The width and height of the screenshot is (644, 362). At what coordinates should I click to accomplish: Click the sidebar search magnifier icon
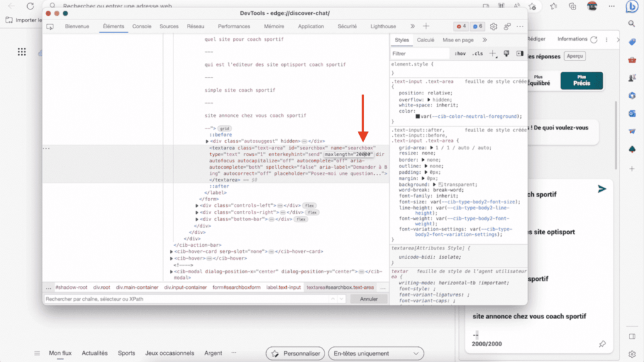tap(632, 24)
